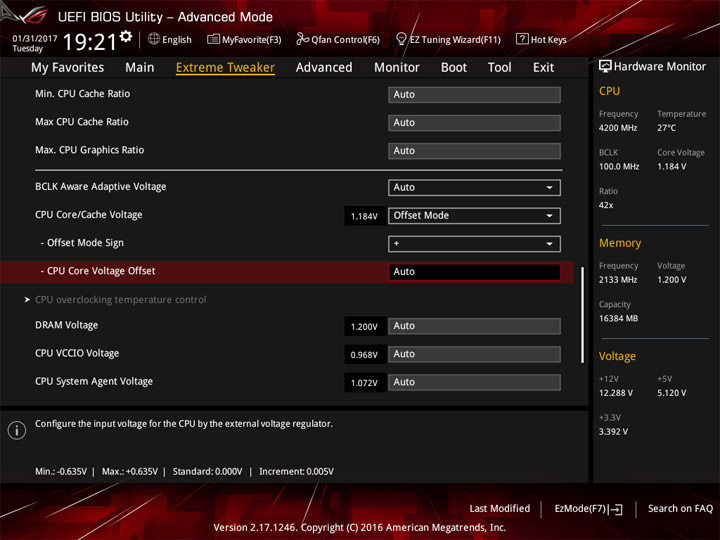Click Last Modified

[500, 509]
